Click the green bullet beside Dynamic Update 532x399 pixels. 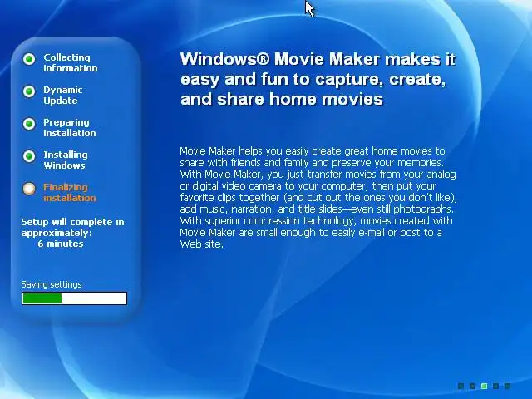[29, 91]
